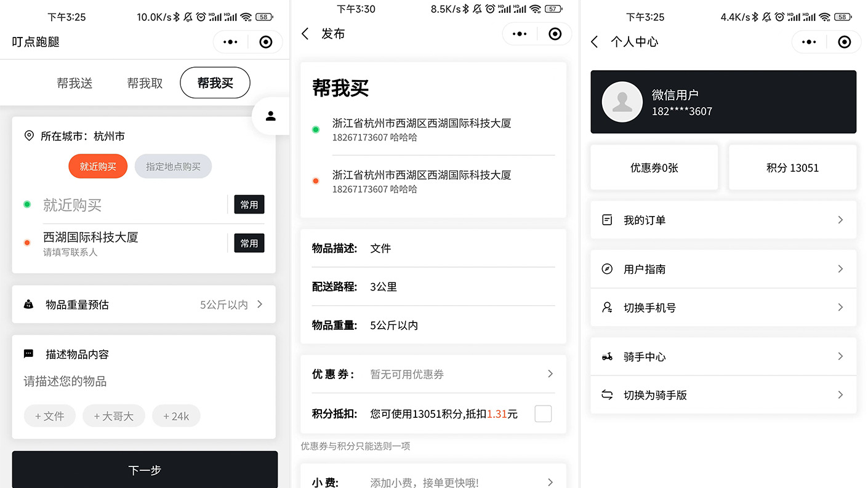Screen dimensions: 868x488
Task: Open the three-dots menu on 叮点跑腿 screen
Action: tap(230, 42)
